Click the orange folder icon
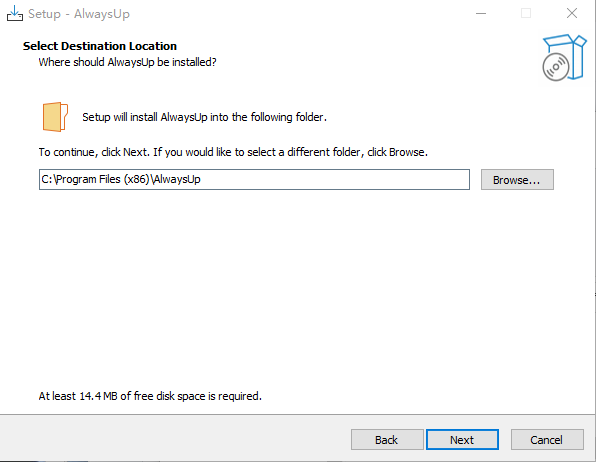The image size is (596, 462). click(x=55, y=117)
